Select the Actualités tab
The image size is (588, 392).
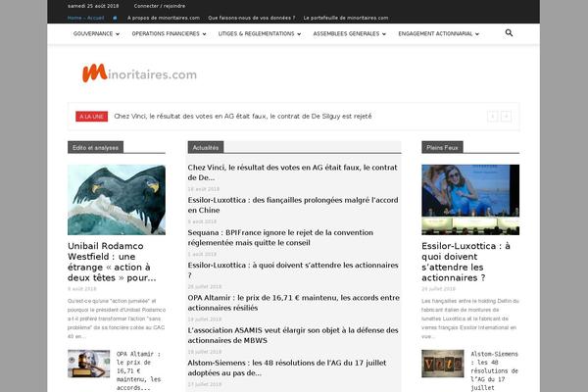(206, 147)
